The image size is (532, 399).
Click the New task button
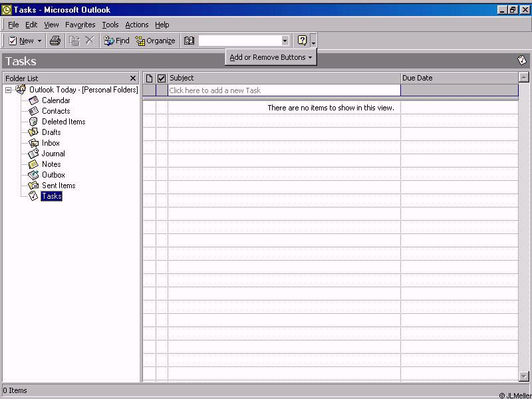(x=21, y=41)
